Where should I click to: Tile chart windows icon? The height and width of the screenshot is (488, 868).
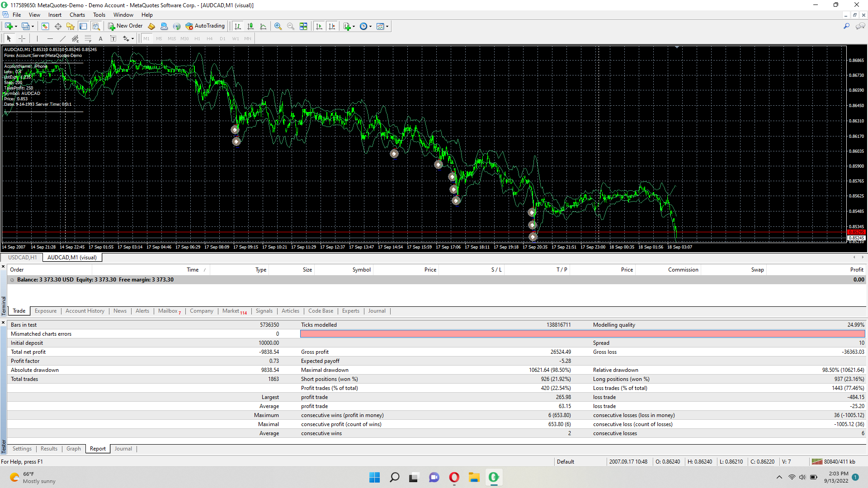[303, 26]
